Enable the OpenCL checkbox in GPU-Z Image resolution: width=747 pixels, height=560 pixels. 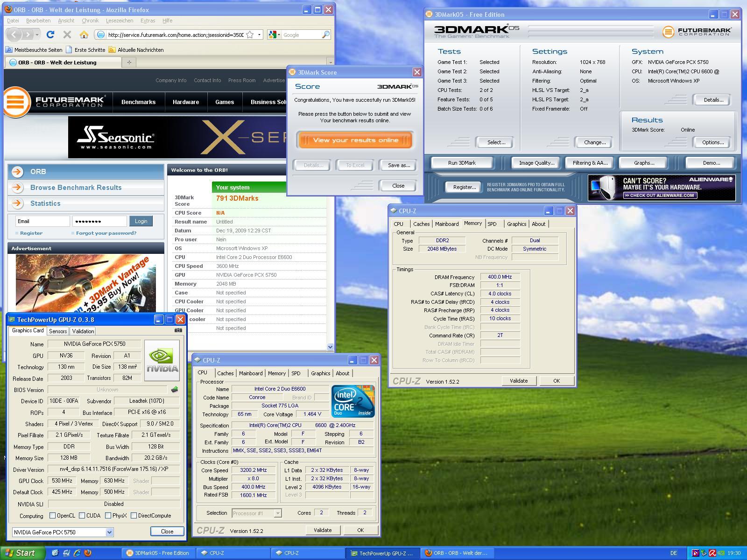click(53, 516)
